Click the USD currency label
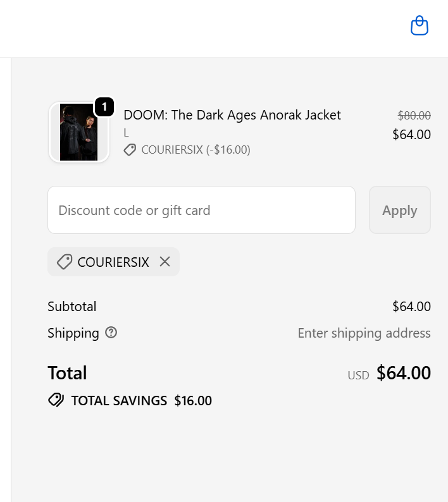This screenshot has width=448, height=502. [x=358, y=375]
